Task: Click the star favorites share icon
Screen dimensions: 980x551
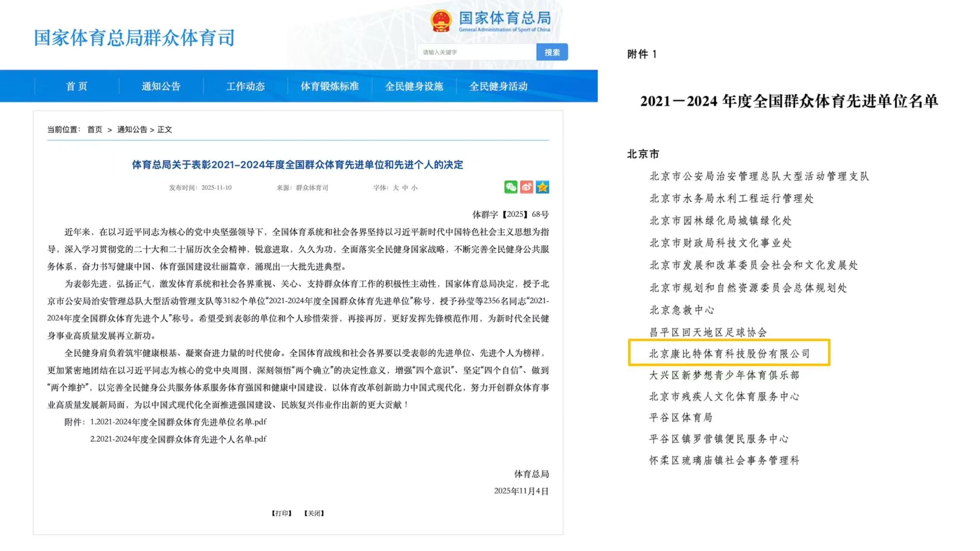Action: [x=542, y=187]
